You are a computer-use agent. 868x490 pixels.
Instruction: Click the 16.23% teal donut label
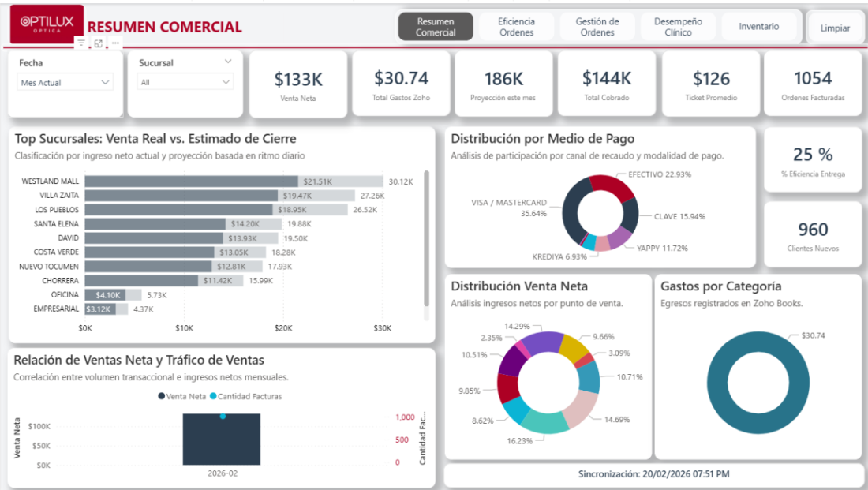(x=519, y=441)
